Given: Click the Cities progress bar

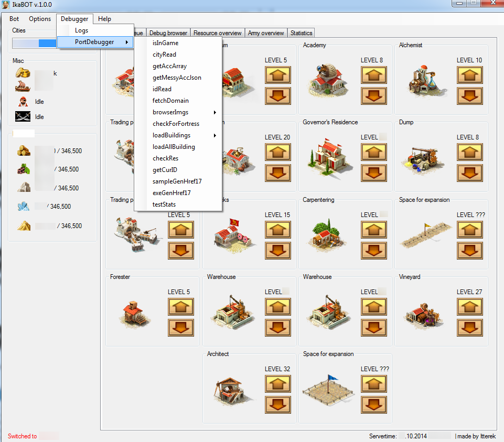Looking at the screenshot, I should tap(35, 43).
